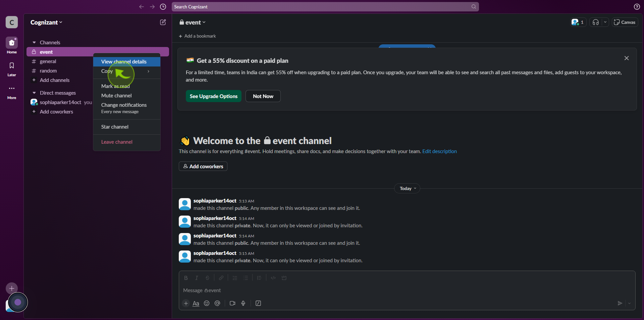Insert inline code formatting
This screenshot has height=320, width=644.
273,278
